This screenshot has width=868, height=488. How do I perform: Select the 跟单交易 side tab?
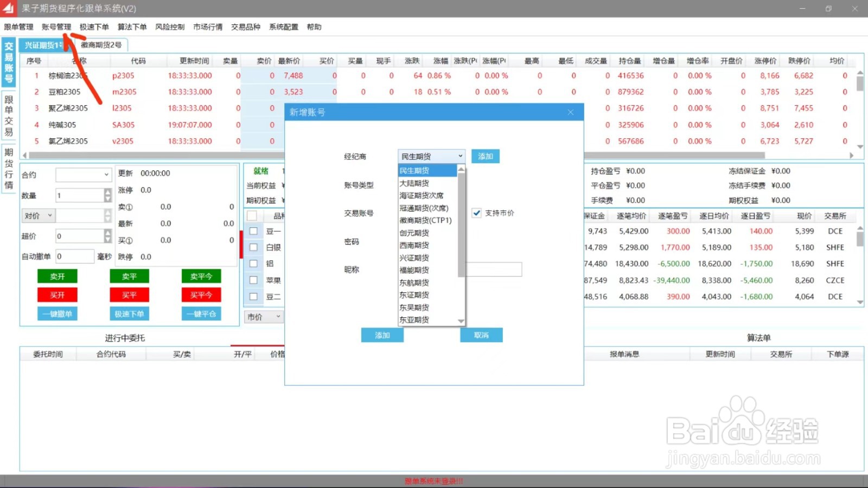tap(9, 115)
